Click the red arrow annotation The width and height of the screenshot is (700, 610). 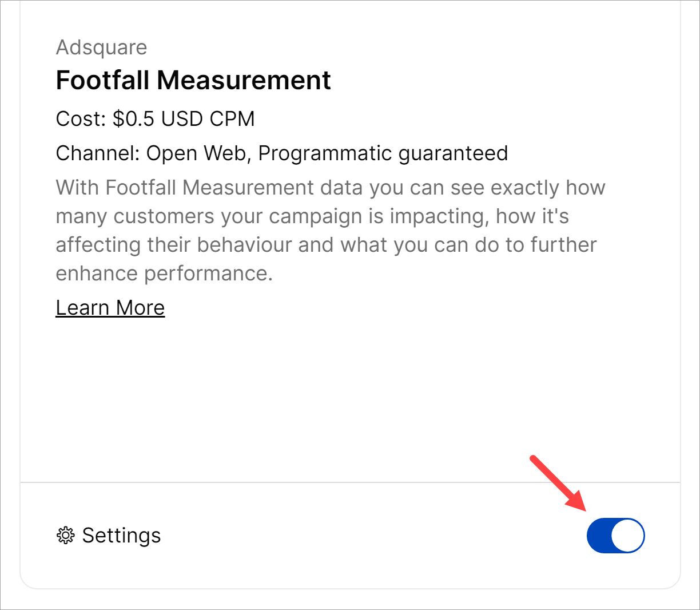[x=558, y=482]
